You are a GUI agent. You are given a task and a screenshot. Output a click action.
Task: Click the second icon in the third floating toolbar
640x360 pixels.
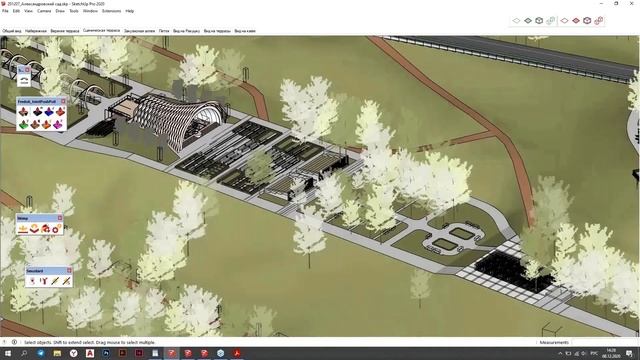[x=34, y=229]
